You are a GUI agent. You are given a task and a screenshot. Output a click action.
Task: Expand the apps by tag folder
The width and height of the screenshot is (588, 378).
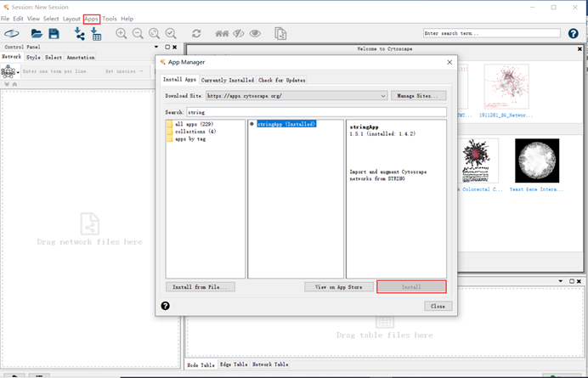point(186,139)
